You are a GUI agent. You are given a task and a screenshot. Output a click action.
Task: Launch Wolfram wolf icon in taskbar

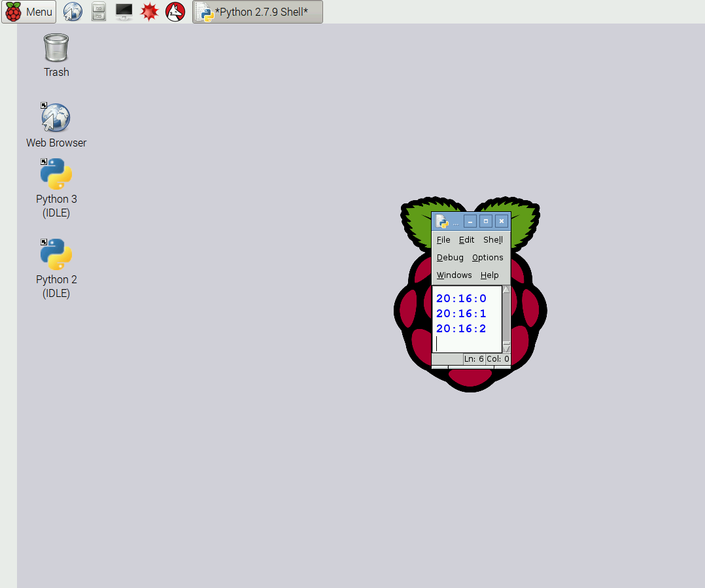click(175, 12)
